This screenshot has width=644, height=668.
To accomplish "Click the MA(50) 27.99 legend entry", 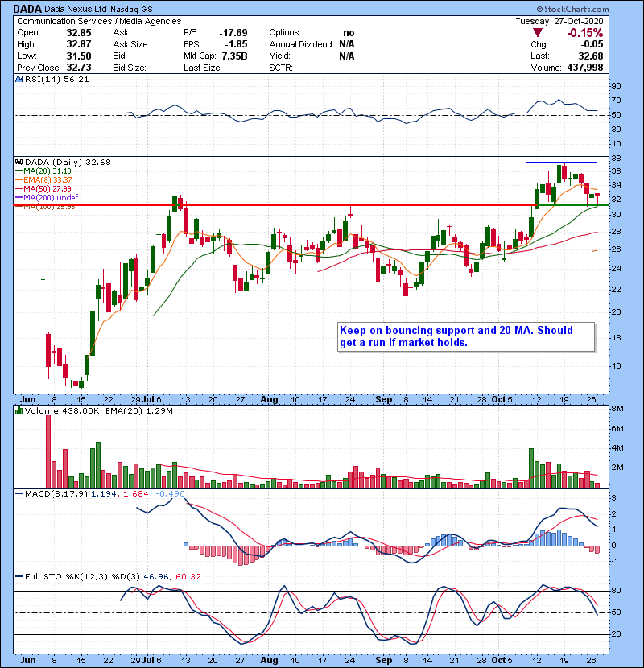I will (47, 188).
